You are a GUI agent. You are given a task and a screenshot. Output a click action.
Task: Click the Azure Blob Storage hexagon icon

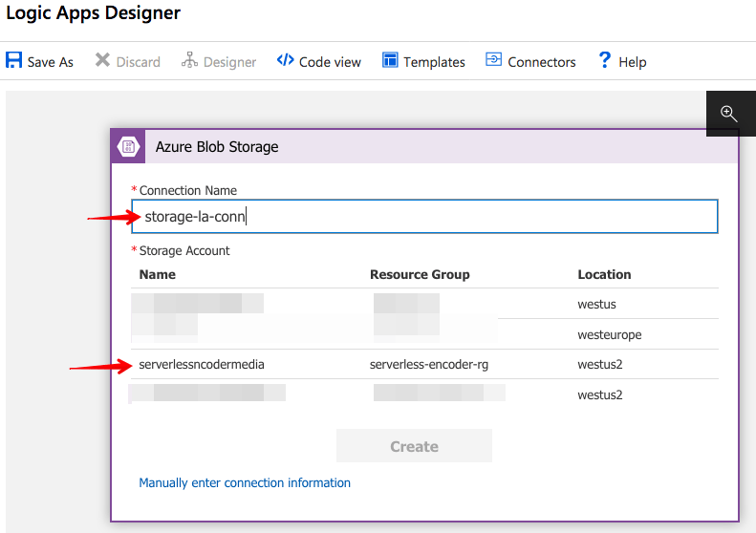[x=128, y=147]
